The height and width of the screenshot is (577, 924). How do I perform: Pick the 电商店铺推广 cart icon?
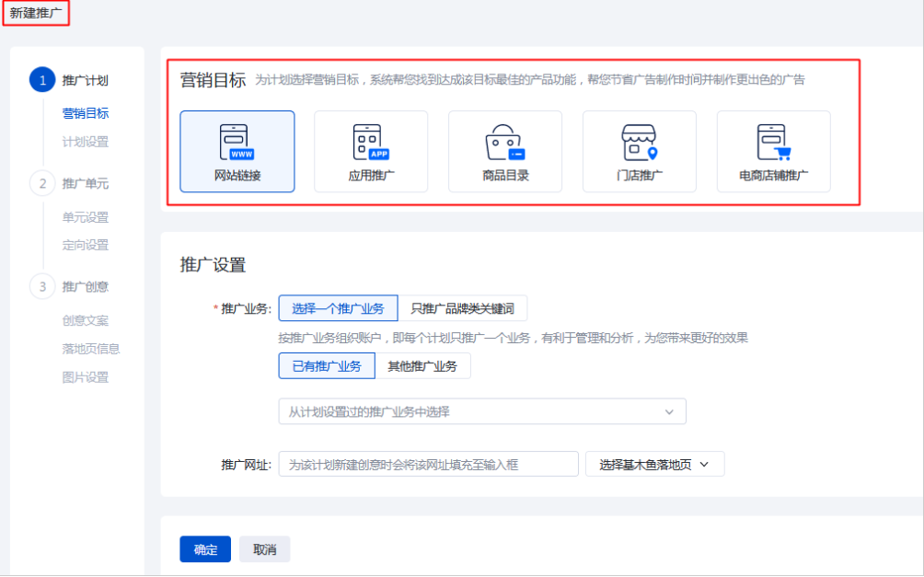(x=774, y=152)
